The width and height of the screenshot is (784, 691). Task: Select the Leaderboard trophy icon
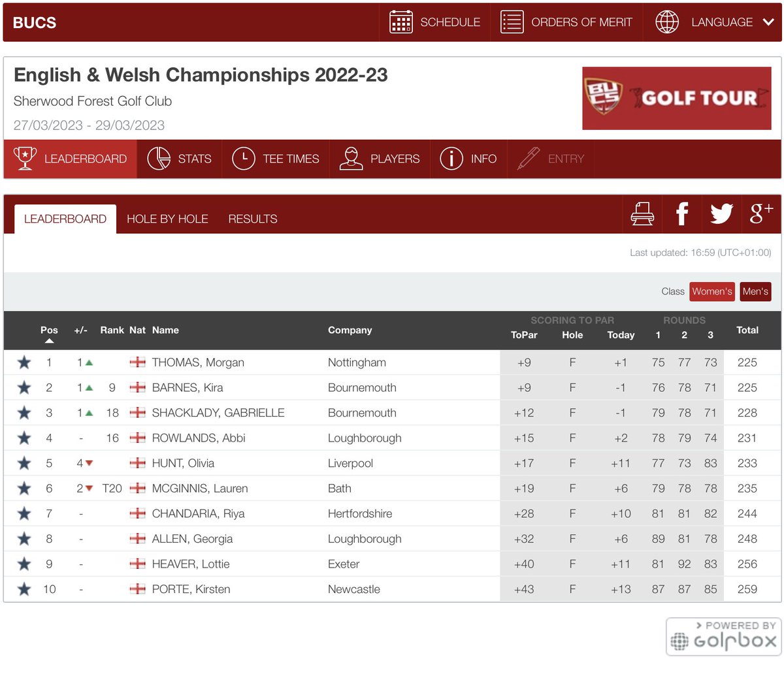coord(24,158)
